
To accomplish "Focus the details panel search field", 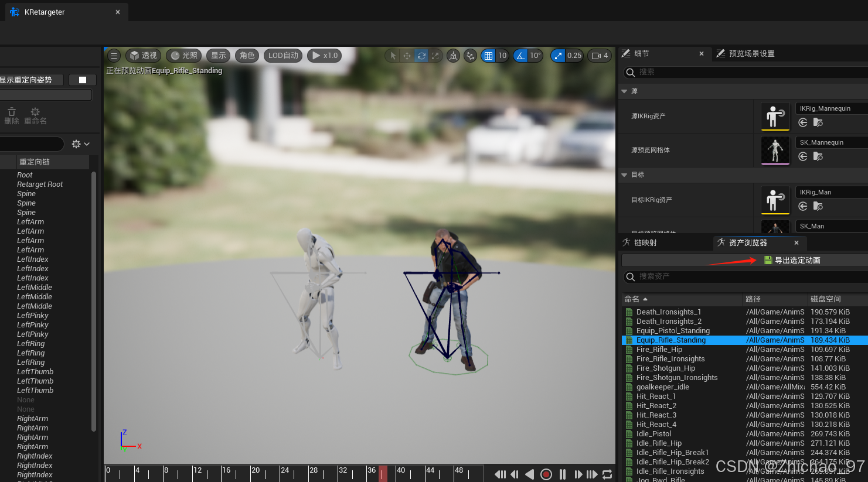I will pyautogui.click(x=744, y=72).
